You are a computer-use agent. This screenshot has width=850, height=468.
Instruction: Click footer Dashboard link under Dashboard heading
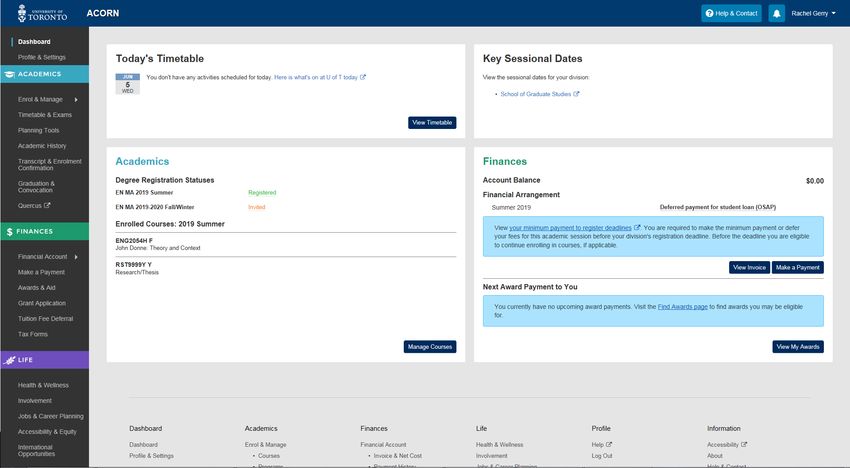pyautogui.click(x=143, y=445)
